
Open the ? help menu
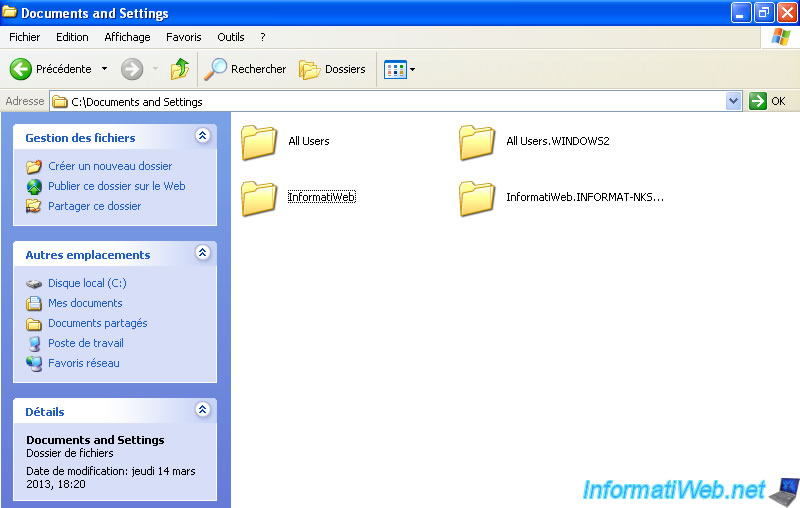click(x=263, y=37)
